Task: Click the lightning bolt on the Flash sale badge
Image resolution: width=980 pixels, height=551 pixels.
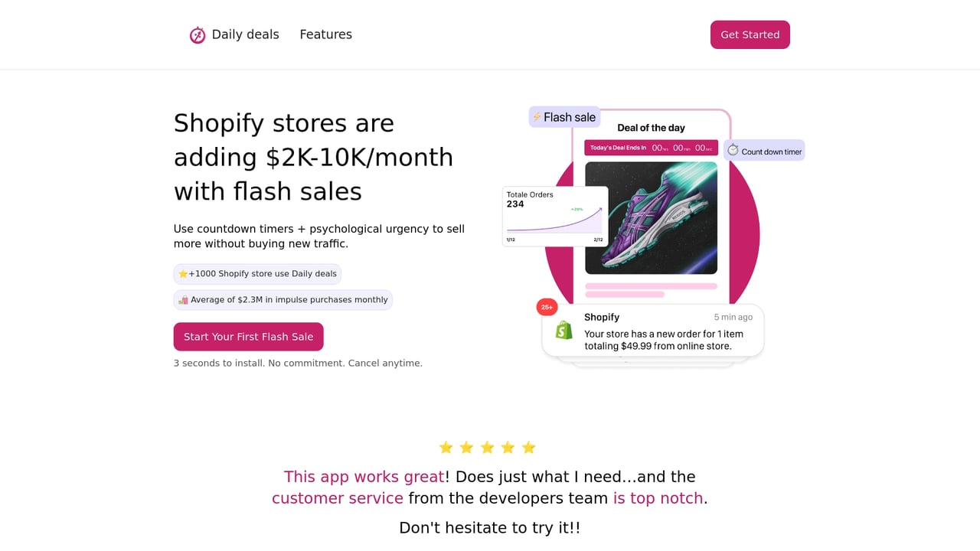Action: point(536,116)
